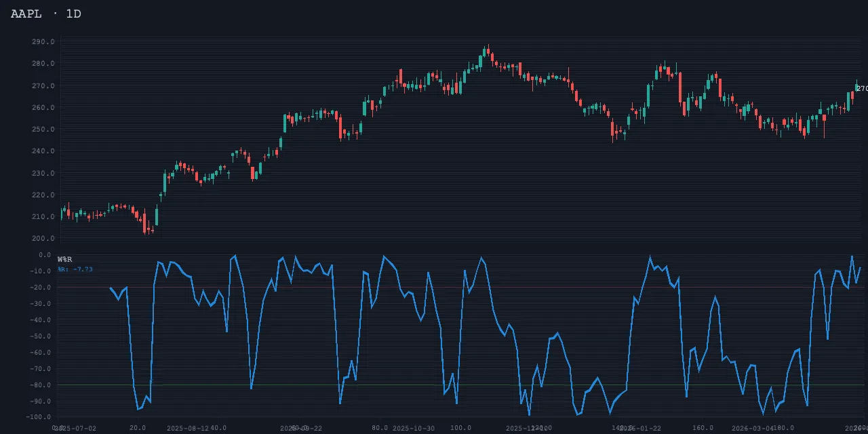
Task: Click the 250.0 price axis label
Action: [x=43, y=130]
